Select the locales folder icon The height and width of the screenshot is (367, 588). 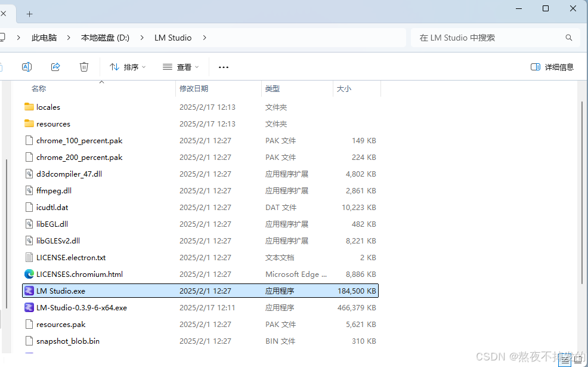pos(29,107)
